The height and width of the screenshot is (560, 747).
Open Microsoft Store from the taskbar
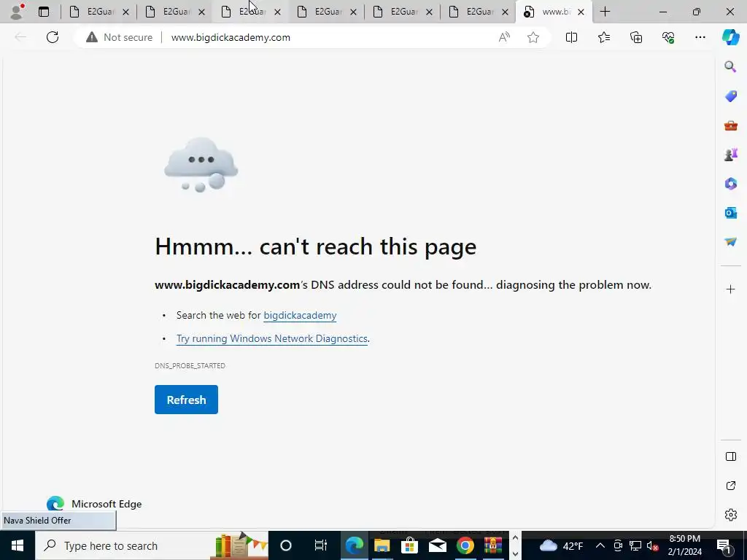(409, 545)
